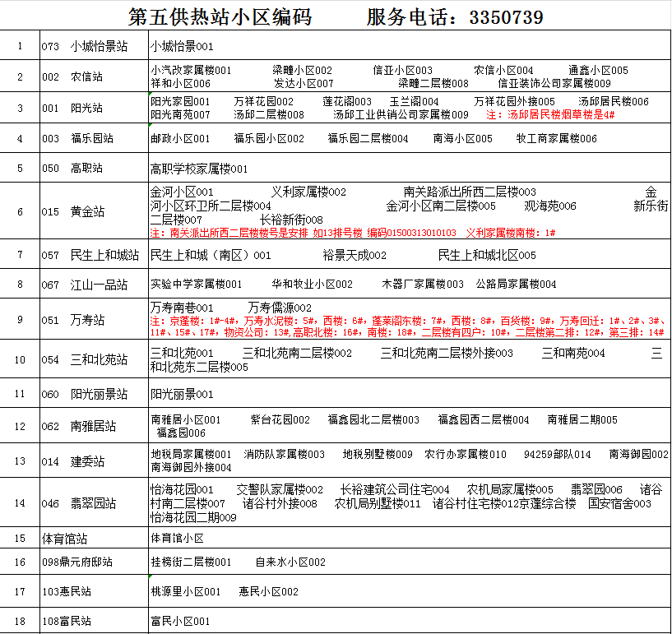Screen dimensions: 672x634
Task: Select the cell containing 富民小区001
Action: 182,621
